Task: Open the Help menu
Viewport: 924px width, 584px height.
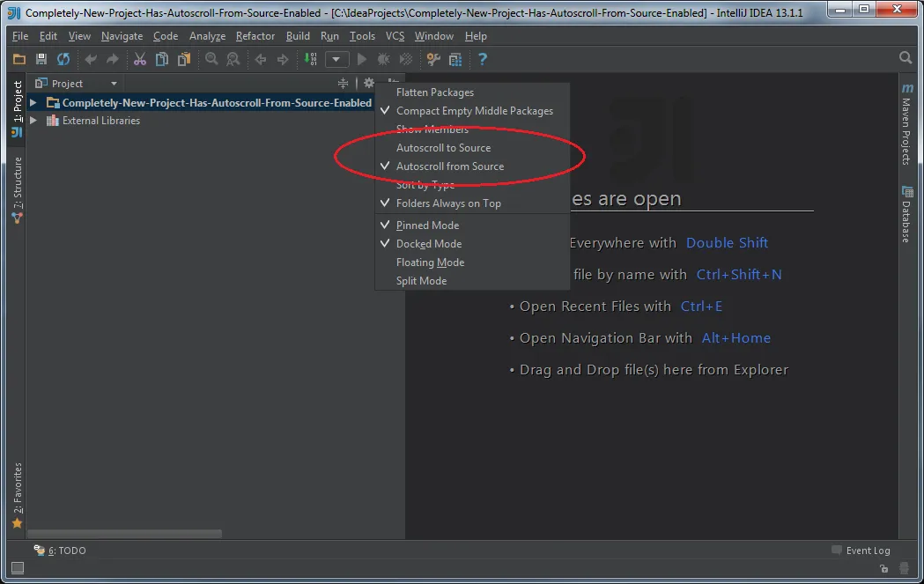Action: pyautogui.click(x=476, y=36)
